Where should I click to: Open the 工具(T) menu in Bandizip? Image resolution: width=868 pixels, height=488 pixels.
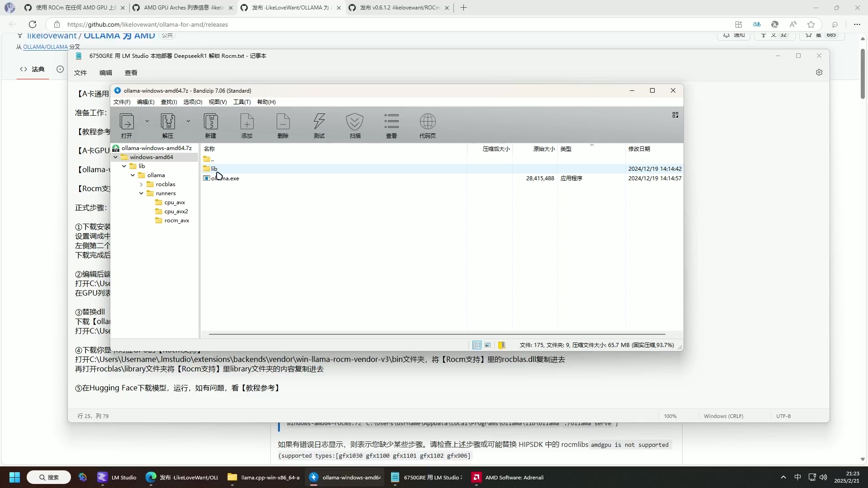coord(242,102)
